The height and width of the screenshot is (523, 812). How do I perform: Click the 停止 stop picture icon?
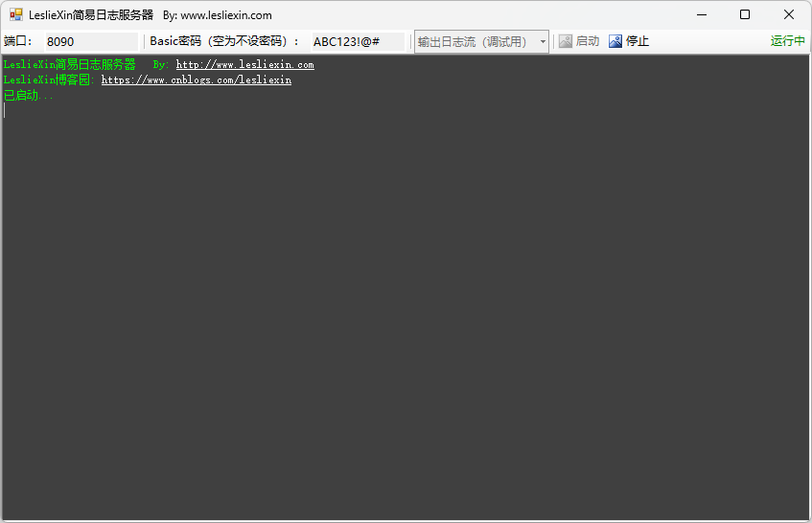615,41
